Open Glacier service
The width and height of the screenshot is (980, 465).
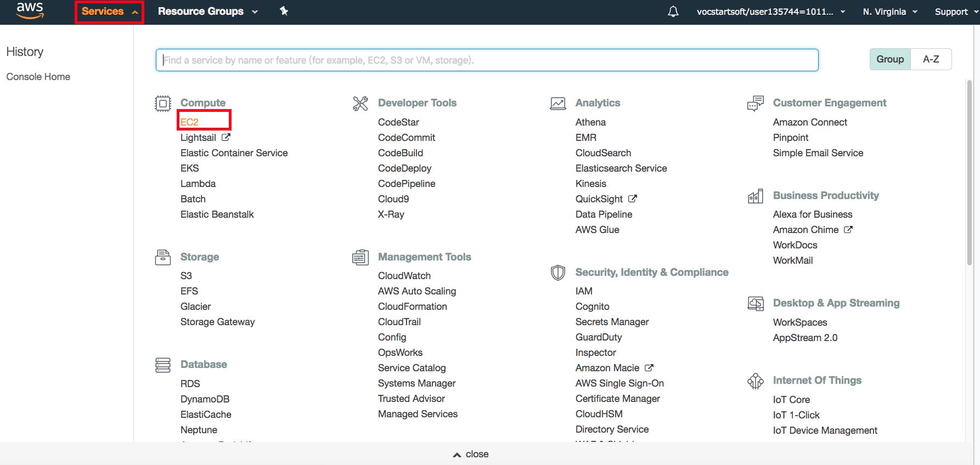click(196, 307)
